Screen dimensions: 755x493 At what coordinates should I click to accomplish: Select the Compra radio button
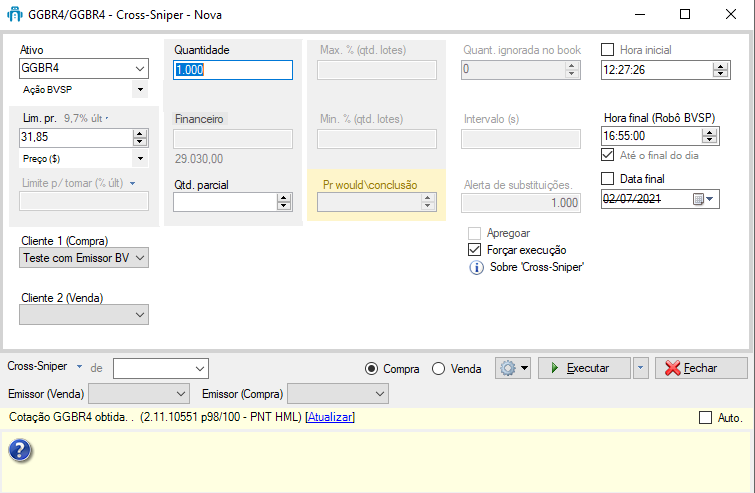pyautogui.click(x=372, y=368)
